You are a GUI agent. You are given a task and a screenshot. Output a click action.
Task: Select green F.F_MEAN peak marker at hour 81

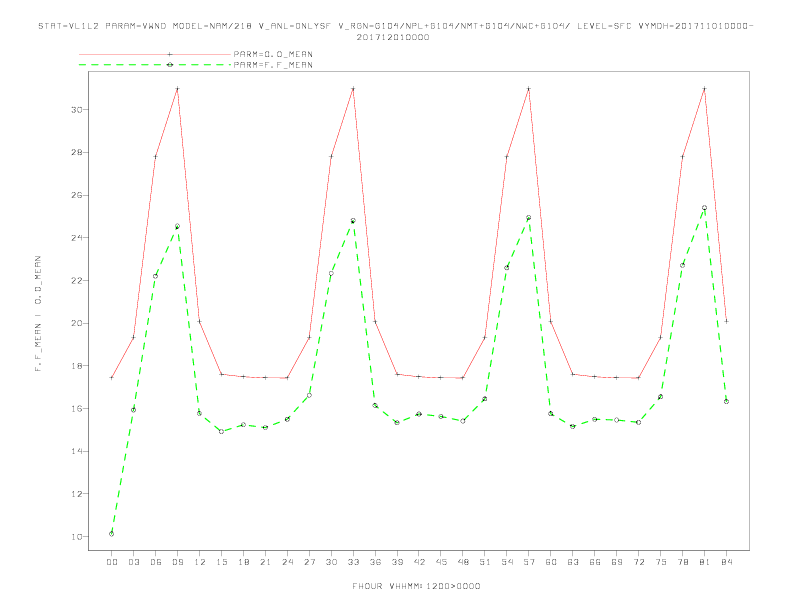pyautogui.click(x=705, y=208)
